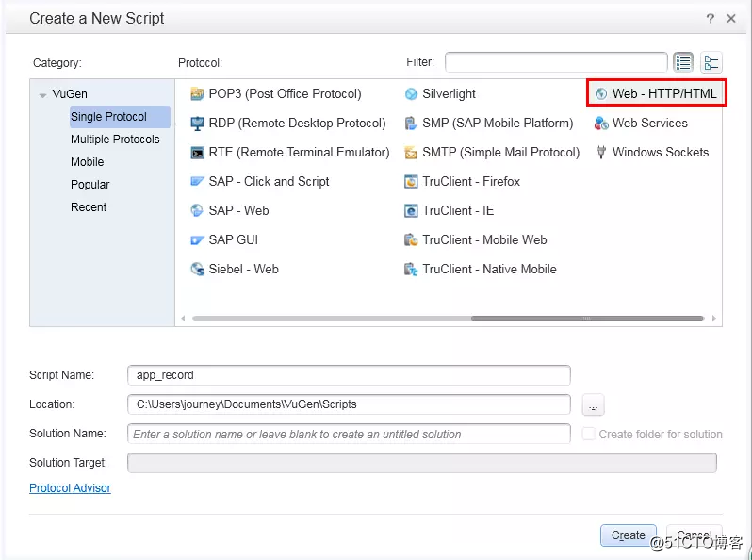Focus the Filter input field
Image resolution: width=752 pixels, height=560 pixels.
556,62
